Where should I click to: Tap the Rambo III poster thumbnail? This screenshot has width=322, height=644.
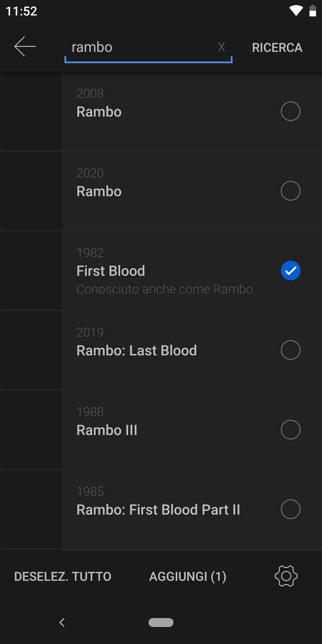tap(31, 430)
